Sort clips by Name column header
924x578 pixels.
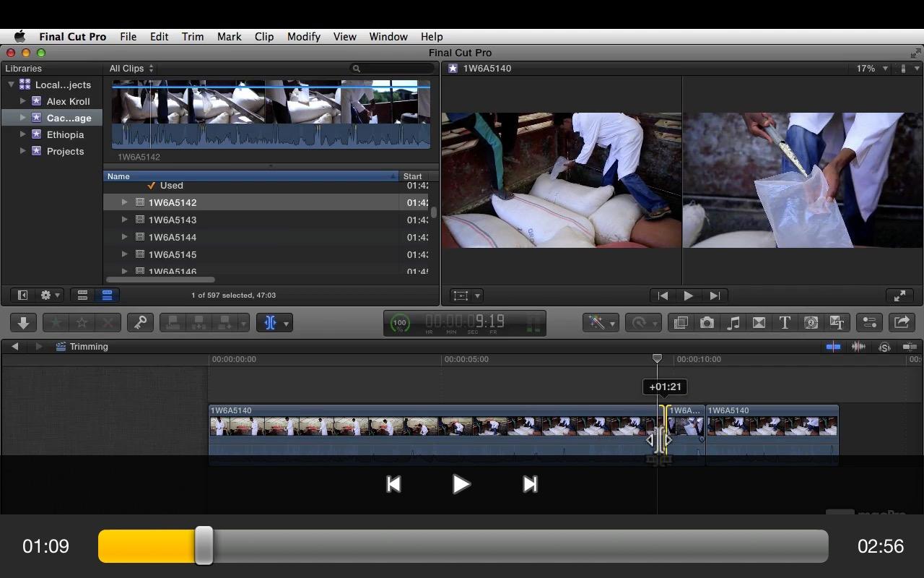[x=251, y=176]
